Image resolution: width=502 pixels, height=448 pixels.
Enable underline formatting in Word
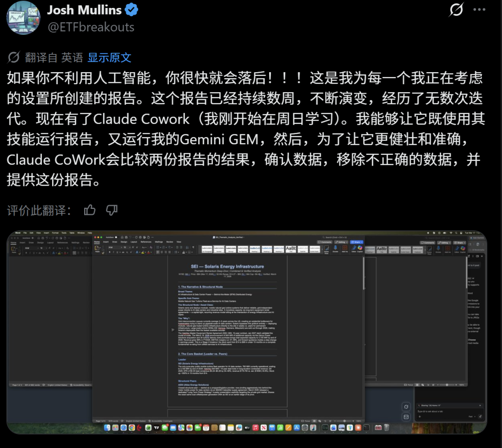(117, 252)
